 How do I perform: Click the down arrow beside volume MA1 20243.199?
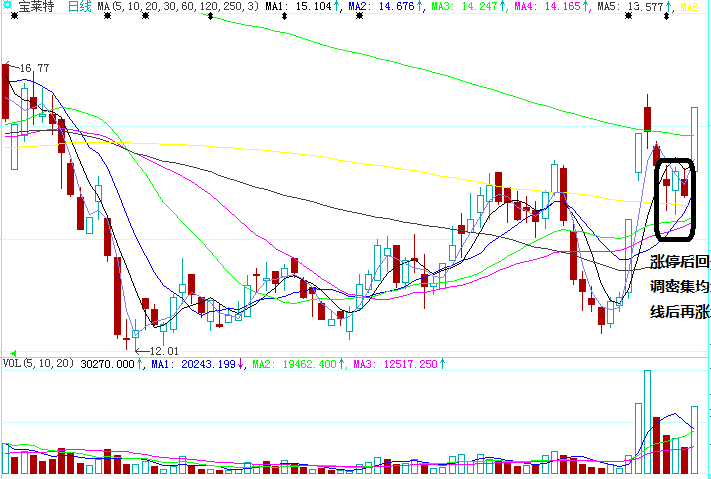pyautogui.click(x=241, y=365)
